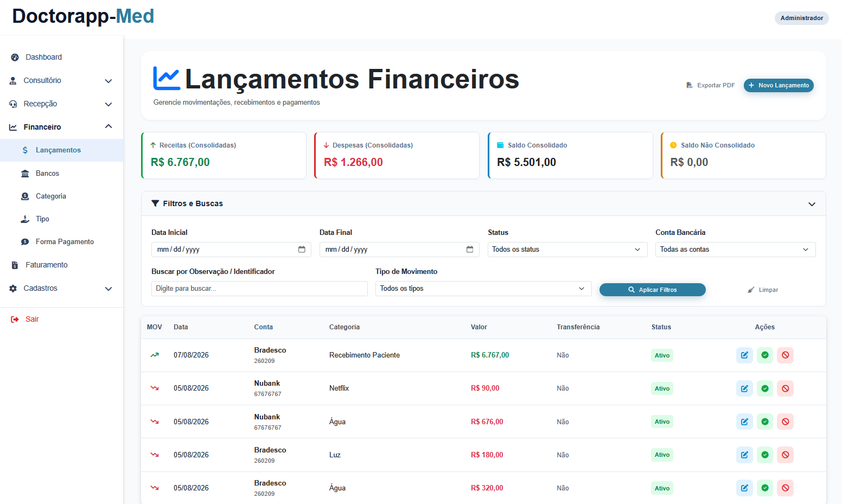Screen dimensions: 842x504
Task: Log out using Sair
Action: tap(25, 319)
